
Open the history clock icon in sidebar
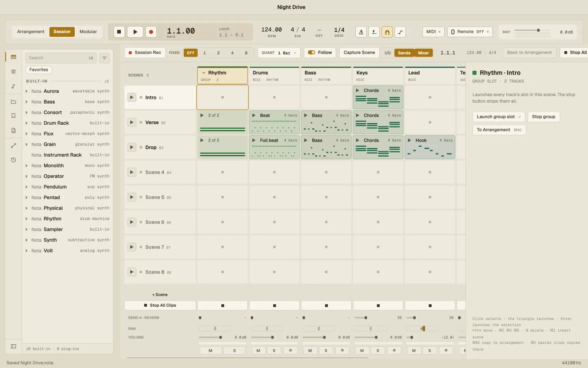coord(13,160)
